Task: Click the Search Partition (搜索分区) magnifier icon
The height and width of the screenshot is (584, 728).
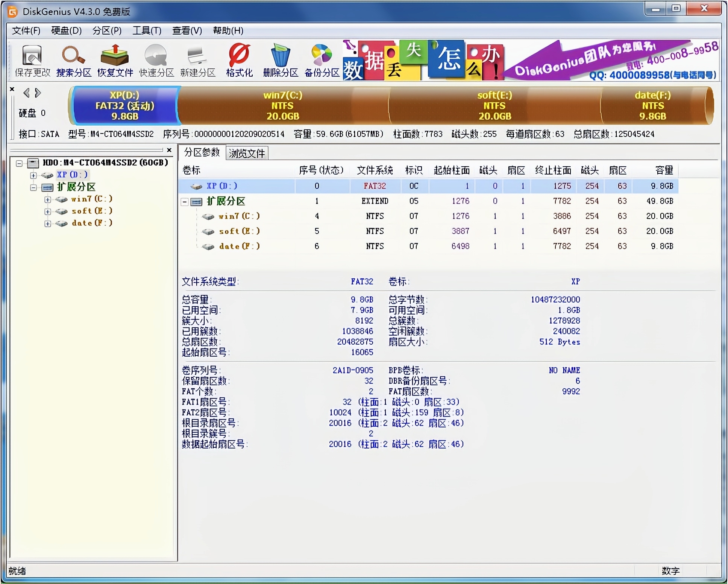Action: click(73, 55)
